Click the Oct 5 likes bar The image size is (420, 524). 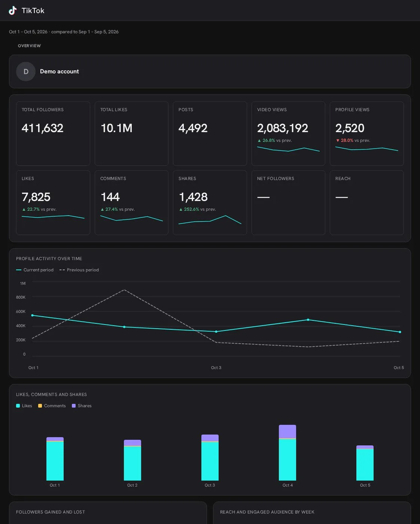pos(365,465)
